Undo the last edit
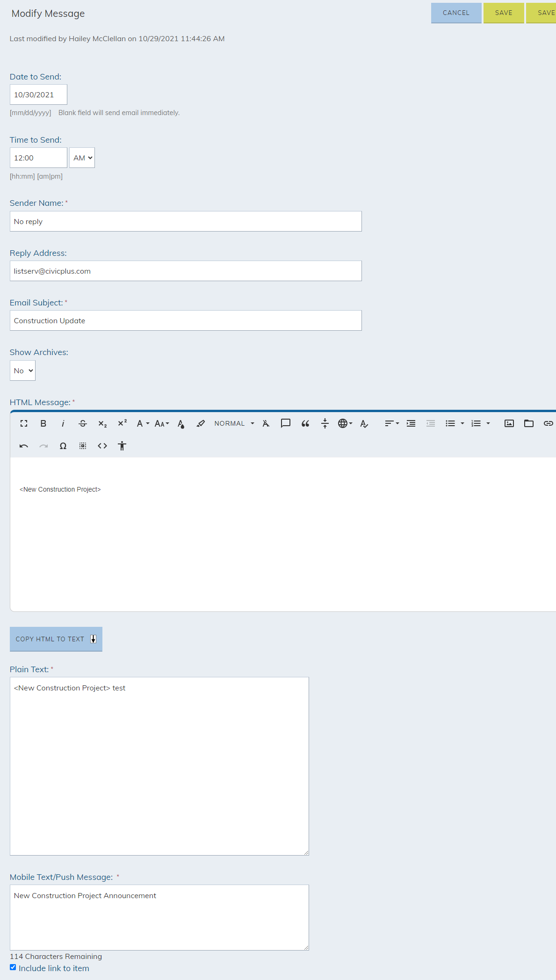The width and height of the screenshot is (556, 980). (x=24, y=446)
